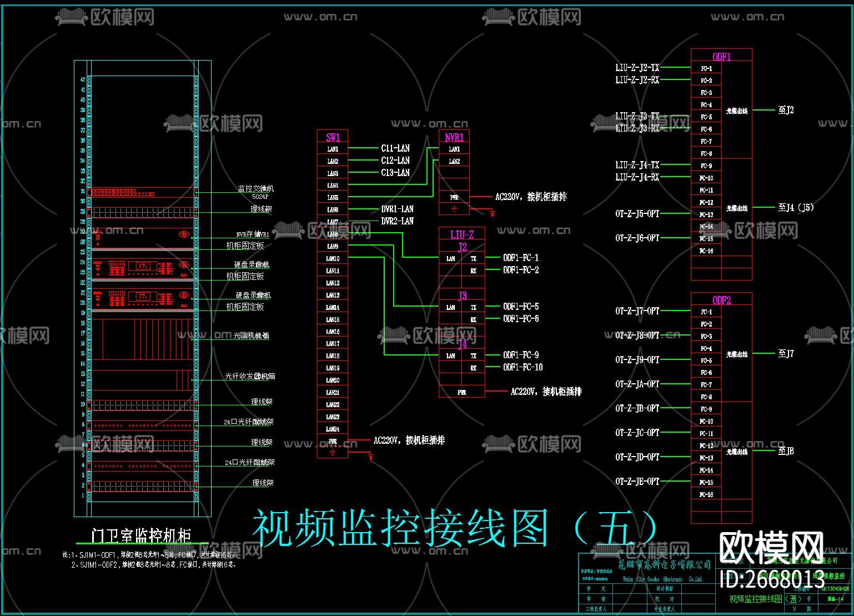Click the NVR1 block header label
The image size is (854, 616).
453,136
